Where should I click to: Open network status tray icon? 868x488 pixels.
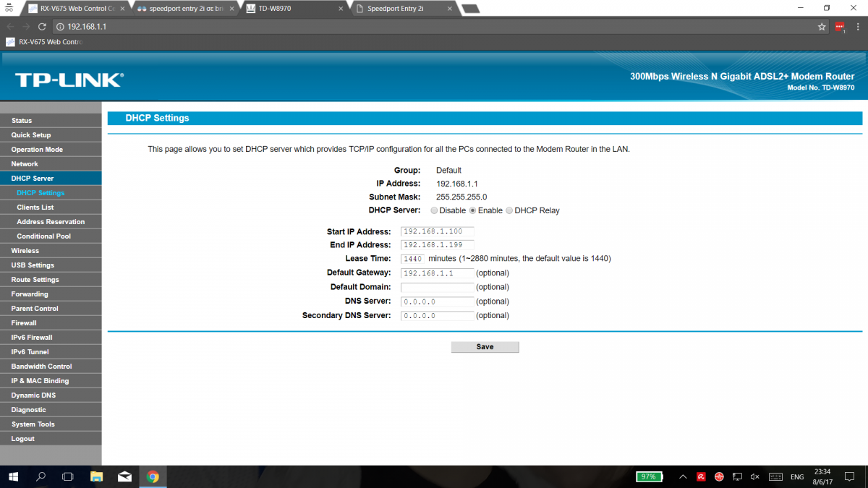point(737,477)
